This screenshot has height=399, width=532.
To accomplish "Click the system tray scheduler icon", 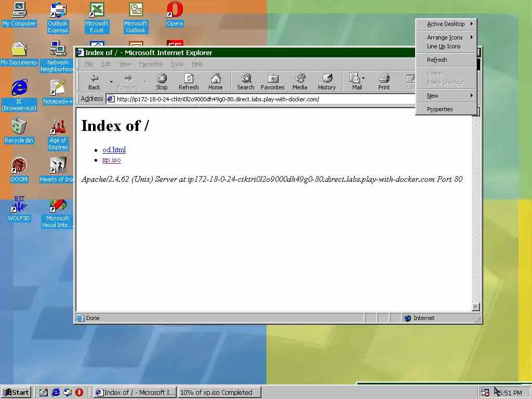I will point(486,393).
